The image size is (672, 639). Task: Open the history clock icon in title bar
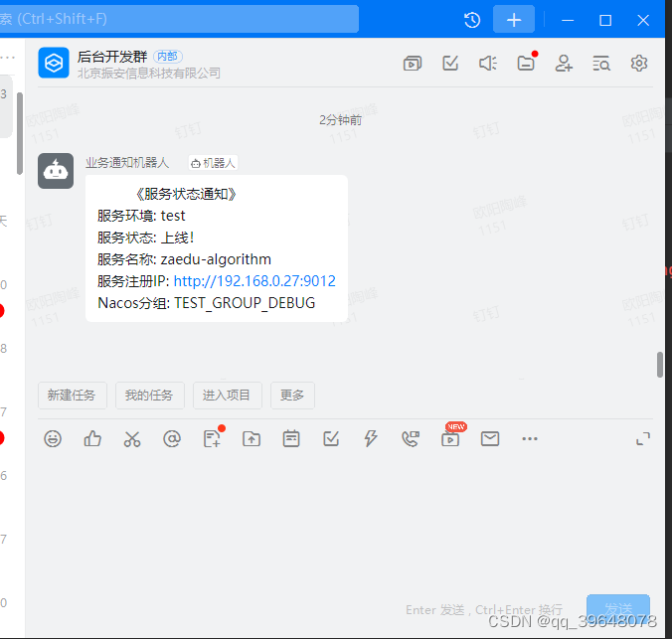coord(472,20)
